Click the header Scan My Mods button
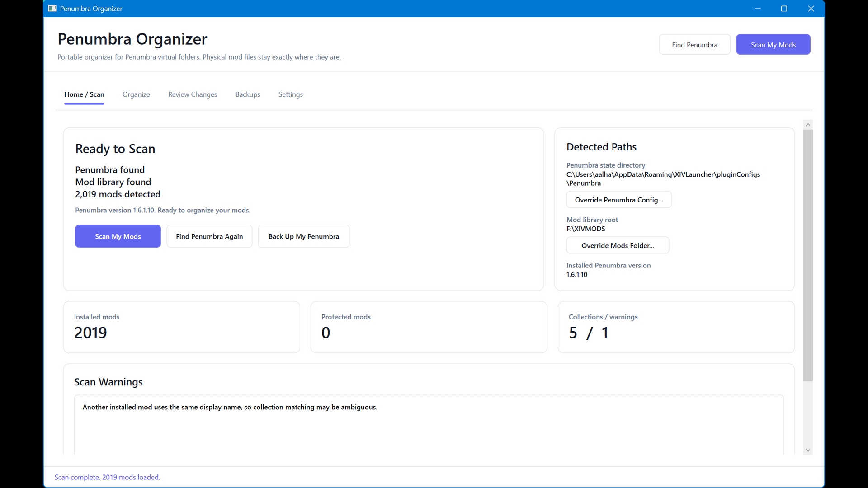 tap(773, 45)
